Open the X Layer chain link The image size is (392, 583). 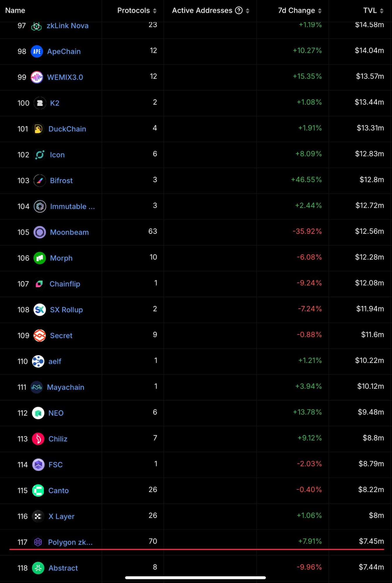pyautogui.click(x=61, y=516)
